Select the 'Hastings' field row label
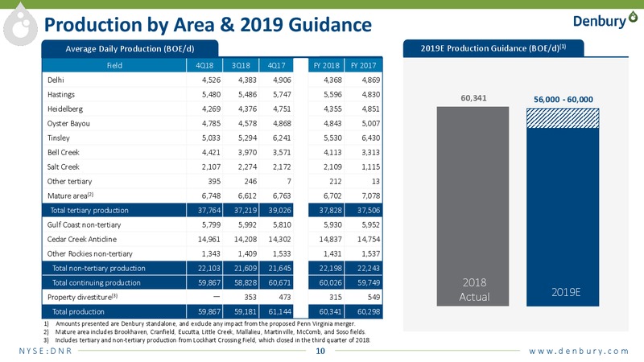This screenshot has height=362, width=644. [x=61, y=94]
